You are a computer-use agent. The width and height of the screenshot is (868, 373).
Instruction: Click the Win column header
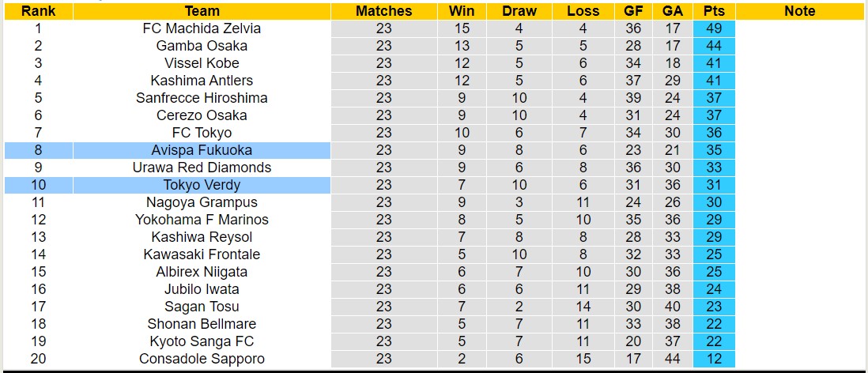tap(462, 11)
